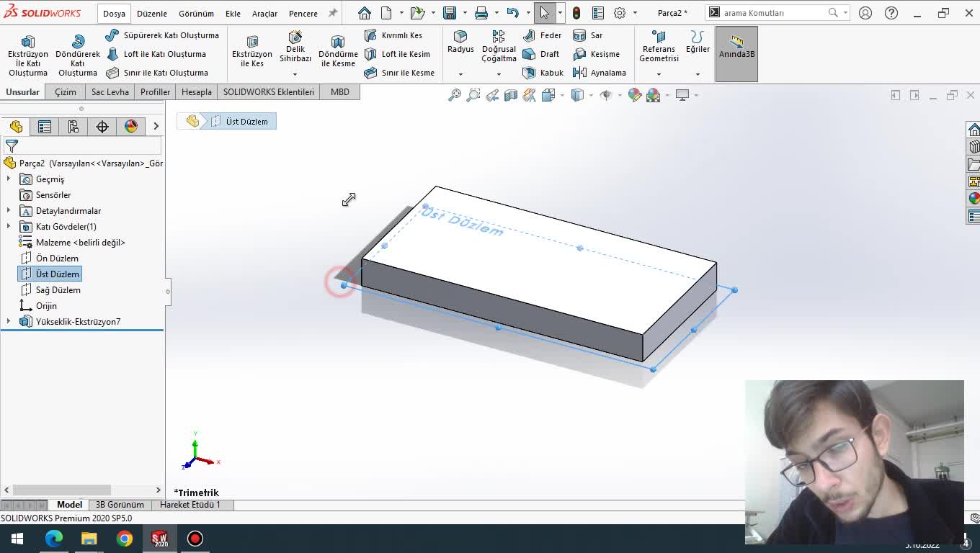This screenshot has width=980, height=553.
Task: Toggle hide/show items eye icon
Action: pos(605,95)
